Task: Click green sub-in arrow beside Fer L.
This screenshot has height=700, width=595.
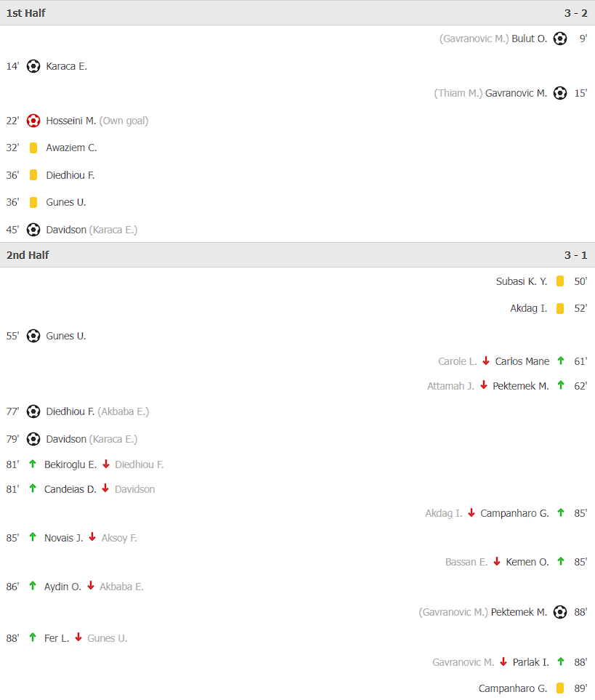Action: (32, 637)
